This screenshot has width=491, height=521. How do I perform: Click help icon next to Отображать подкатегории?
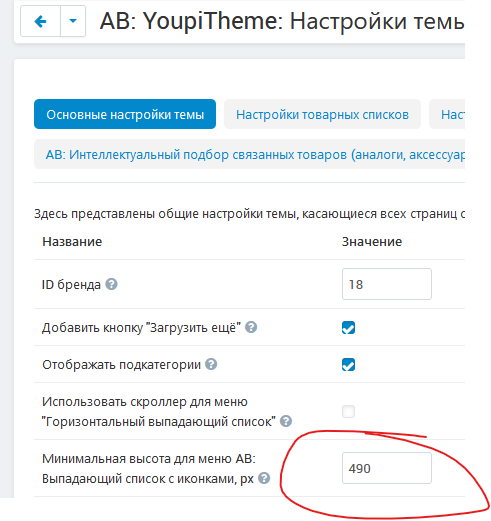coord(211,364)
